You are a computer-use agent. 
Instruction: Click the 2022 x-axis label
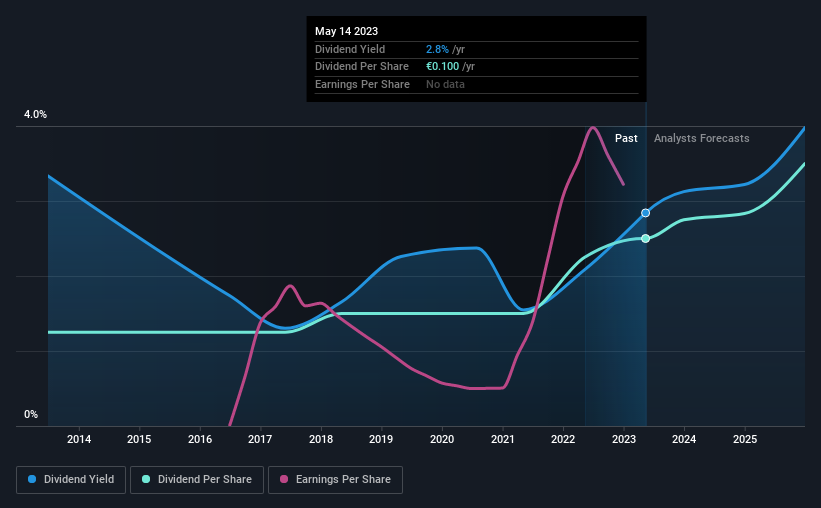point(563,439)
